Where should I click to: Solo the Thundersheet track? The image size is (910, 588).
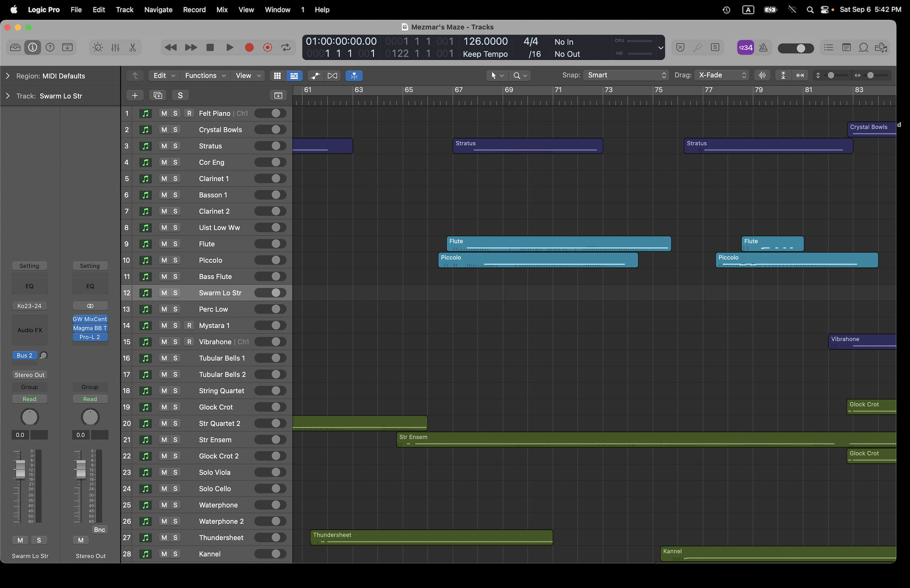(x=175, y=537)
